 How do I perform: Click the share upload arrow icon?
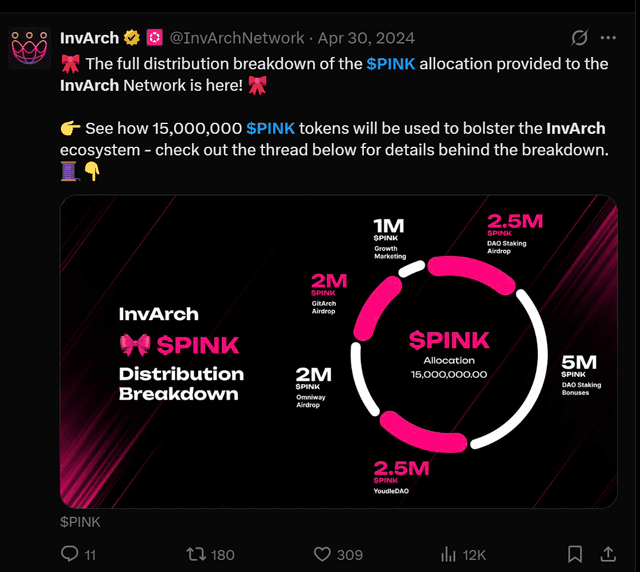pyautogui.click(x=607, y=553)
